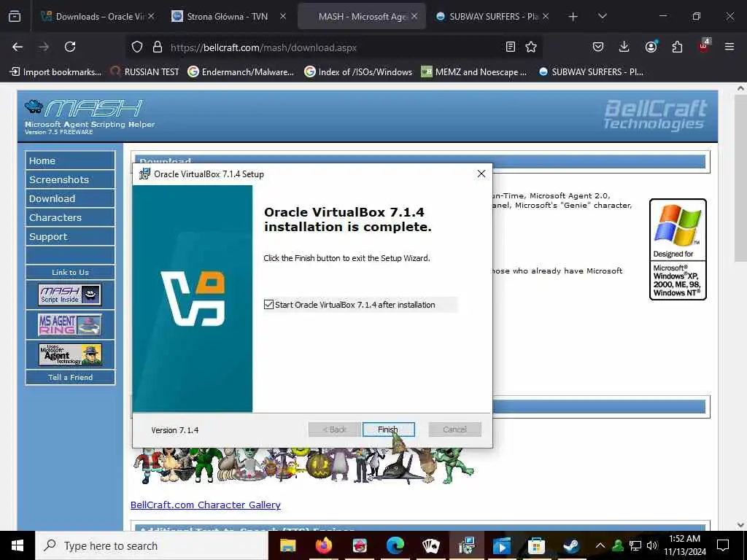Open File Explorer from the taskbar
This screenshot has width=747, height=560.
[287, 545]
